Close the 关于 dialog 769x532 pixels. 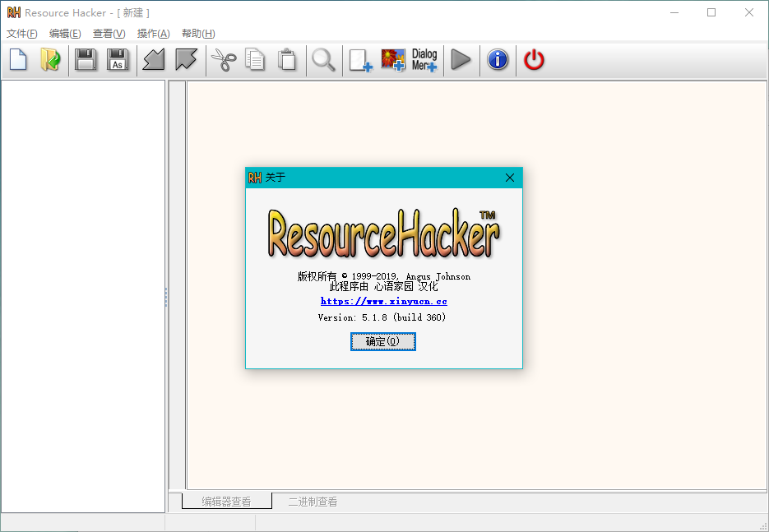pyautogui.click(x=510, y=178)
